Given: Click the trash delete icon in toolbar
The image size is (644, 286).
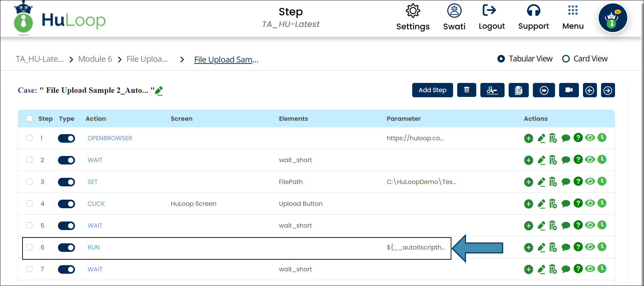Looking at the screenshot, I should pyautogui.click(x=466, y=90).
